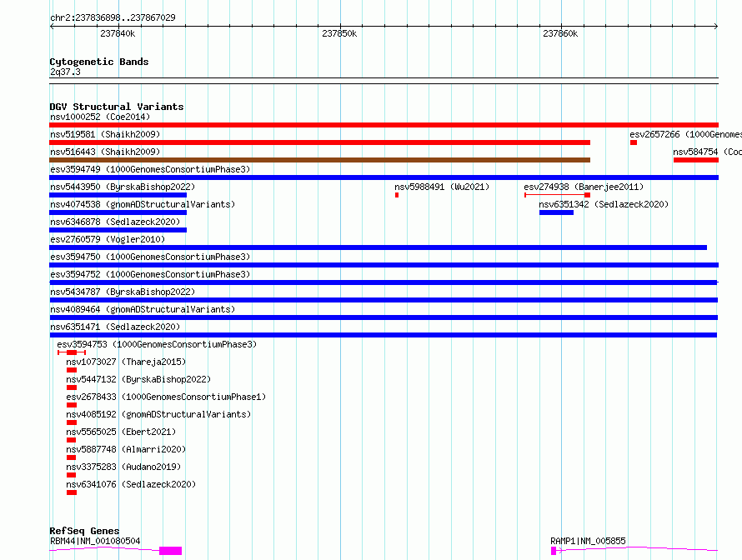This screenshot has width=742, height=560.
Task: Select the blue nsv5443950 variant bar
Action: [118, 195]
